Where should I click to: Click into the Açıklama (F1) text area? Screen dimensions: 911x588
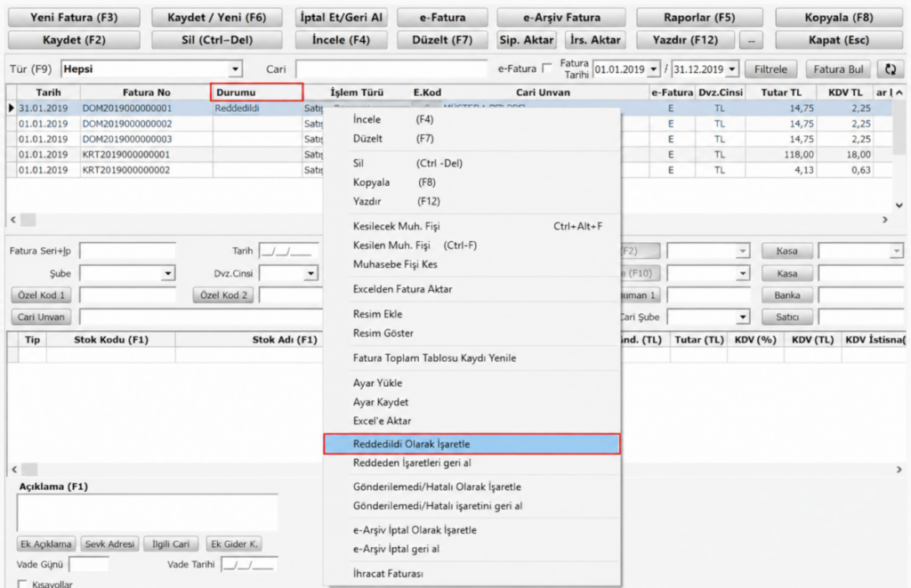click(x=148, y=512)
